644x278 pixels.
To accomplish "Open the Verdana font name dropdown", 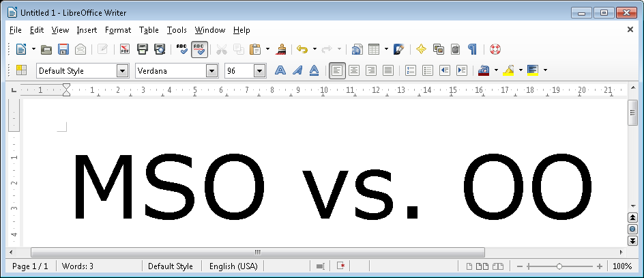I will (211, 71).
